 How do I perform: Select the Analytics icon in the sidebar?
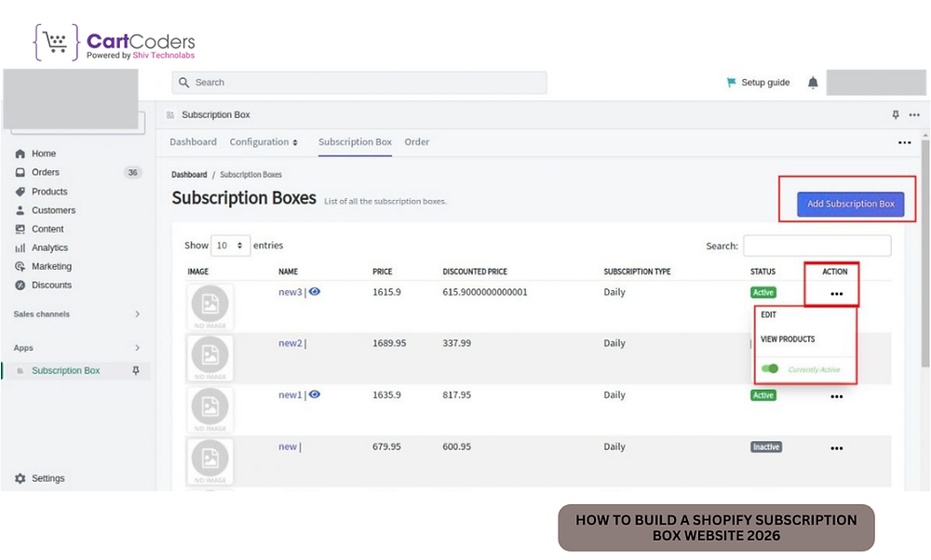(21, 247)
